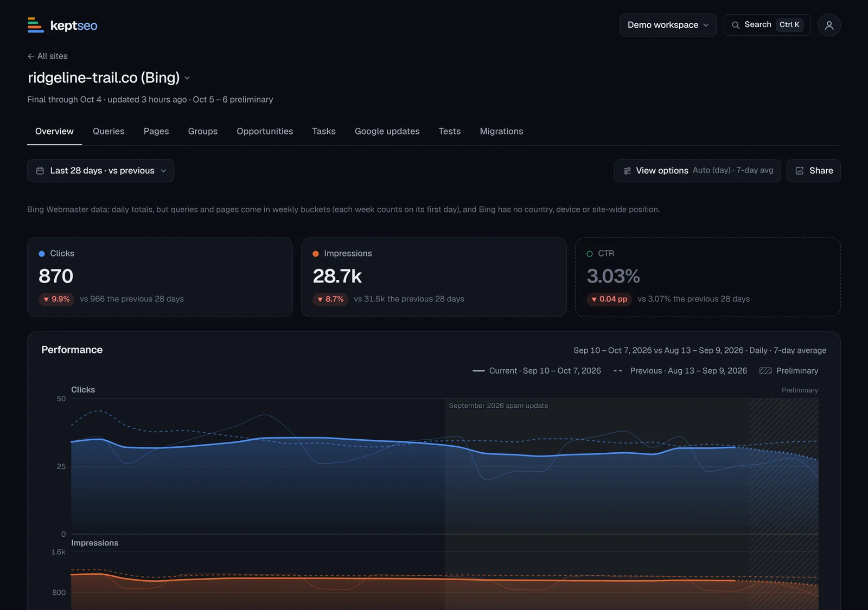Toggle the Clicks metric card
Screen dimensions: 868x610
(x=160, y=277)
